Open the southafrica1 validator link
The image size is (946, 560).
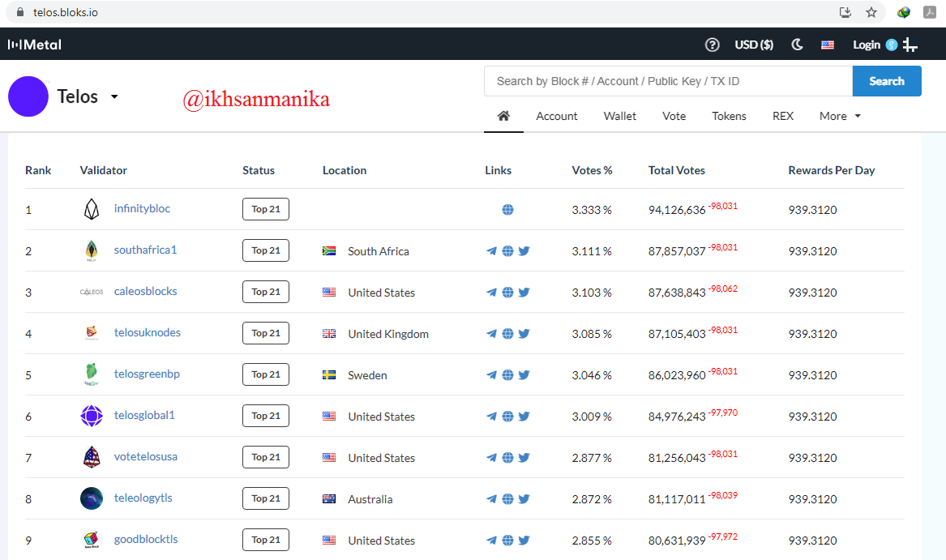pos(145,250)
